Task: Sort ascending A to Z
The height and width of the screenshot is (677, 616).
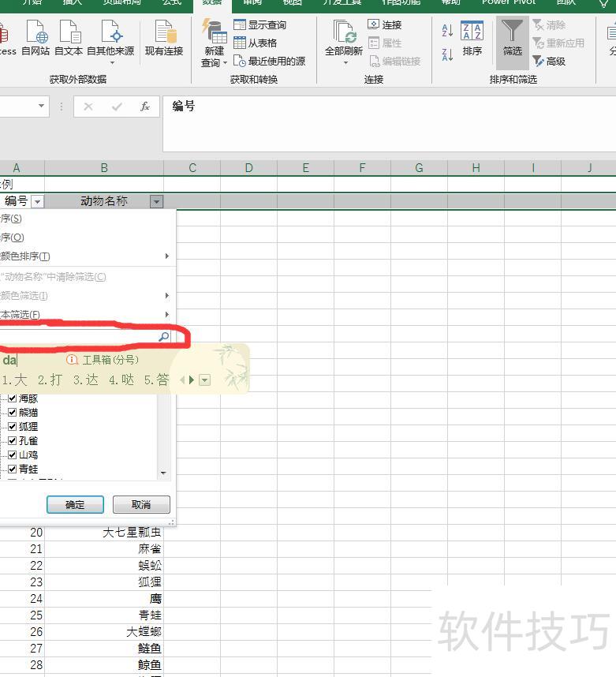Action: point(447,30)
